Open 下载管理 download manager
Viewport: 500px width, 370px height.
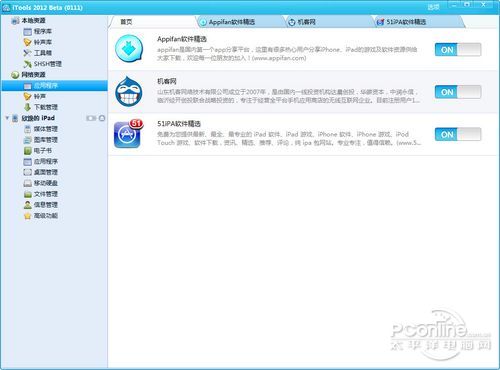coord(41,107)
